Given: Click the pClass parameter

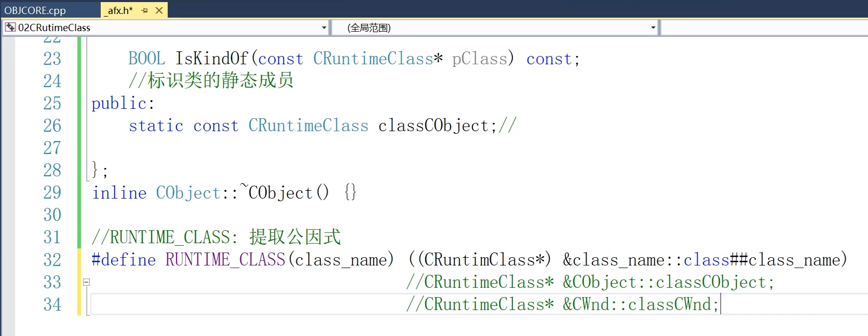Looking at the screenshot, I should click(480, 59).
